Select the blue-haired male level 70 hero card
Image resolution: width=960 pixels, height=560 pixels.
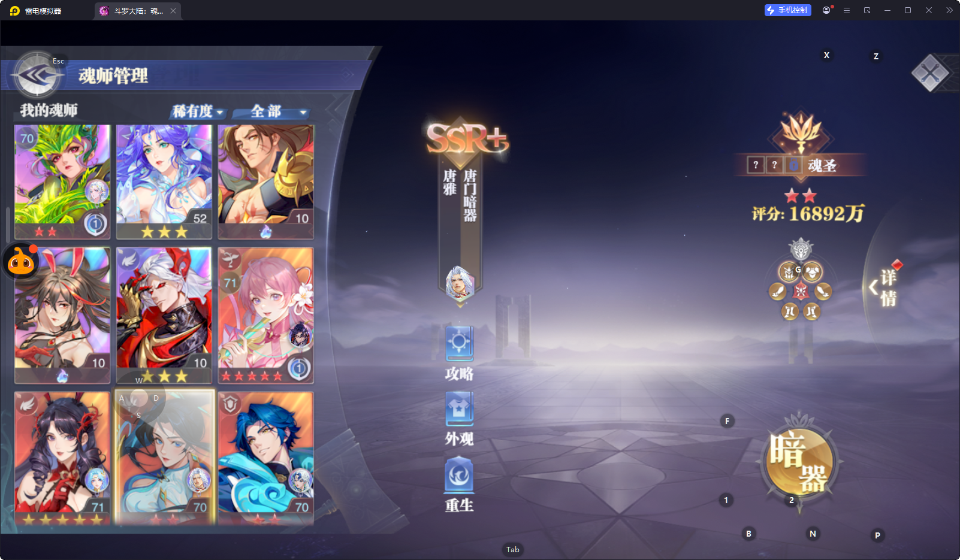[266, 458]
